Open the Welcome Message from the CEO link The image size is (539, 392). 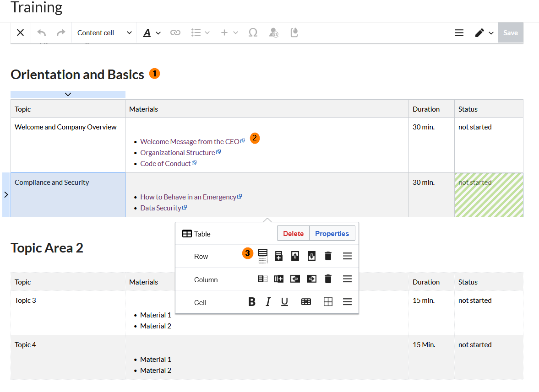click(x=190, y=142)
